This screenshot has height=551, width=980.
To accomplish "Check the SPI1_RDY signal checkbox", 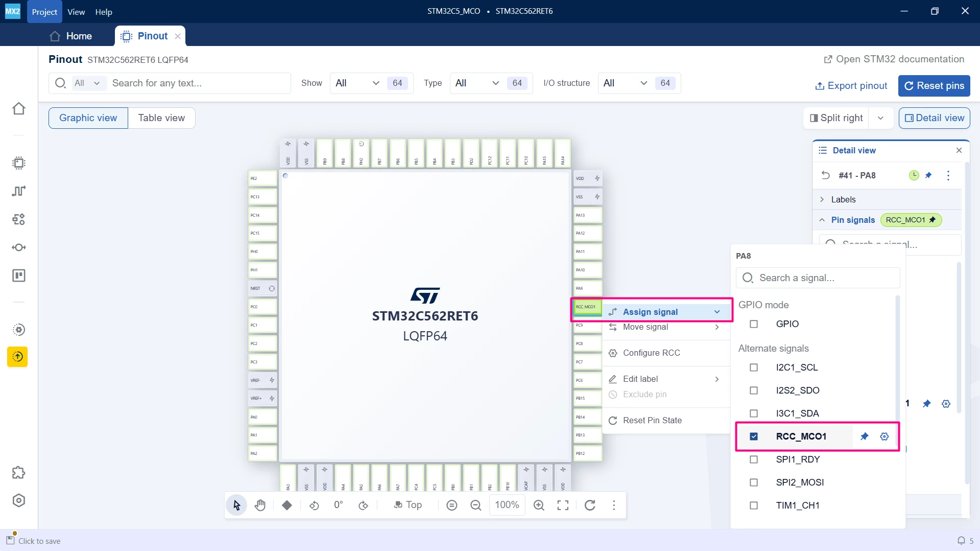I will [x=754, y=460].
